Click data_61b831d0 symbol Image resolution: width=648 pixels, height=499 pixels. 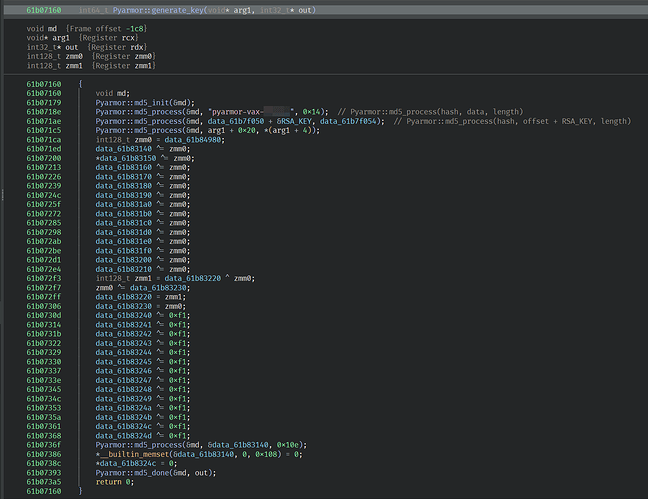(x=124, y=232)
